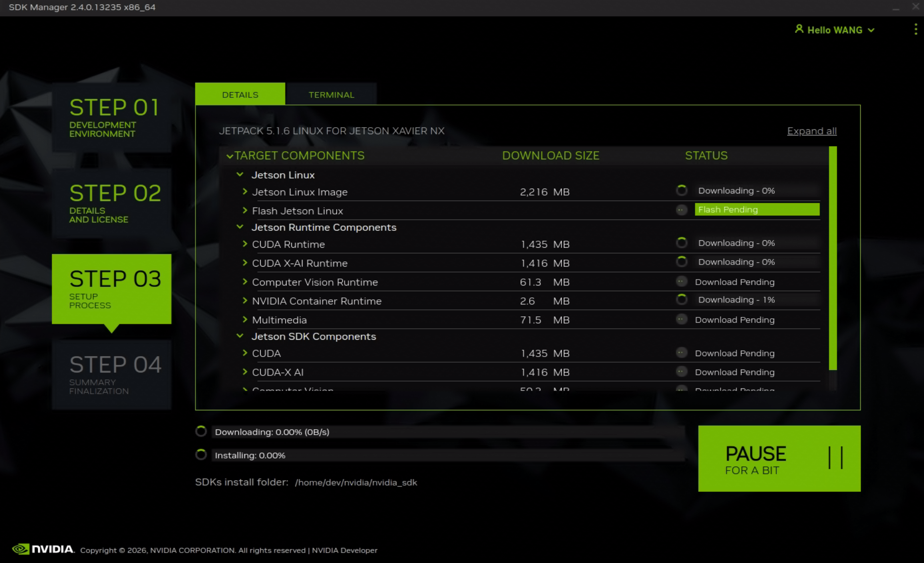Click the components list vertical scrollbar

833,258
